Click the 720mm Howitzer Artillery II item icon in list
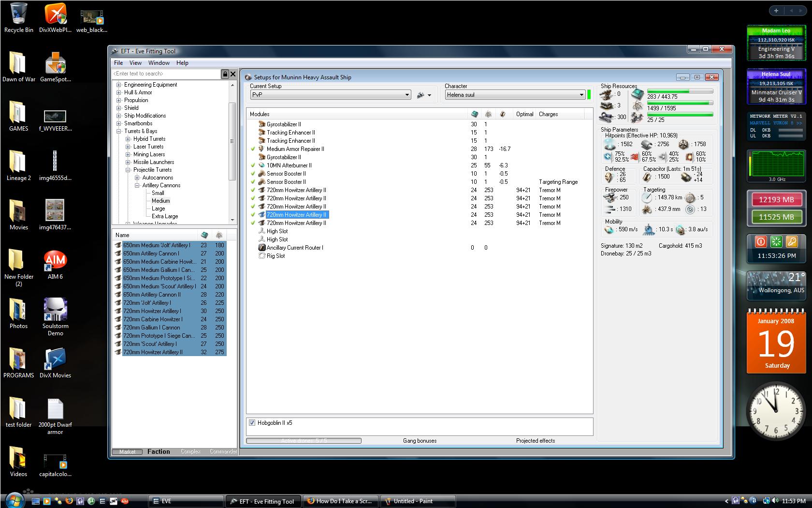The width and height of the screenshot is (812, 508). [118, 352]
